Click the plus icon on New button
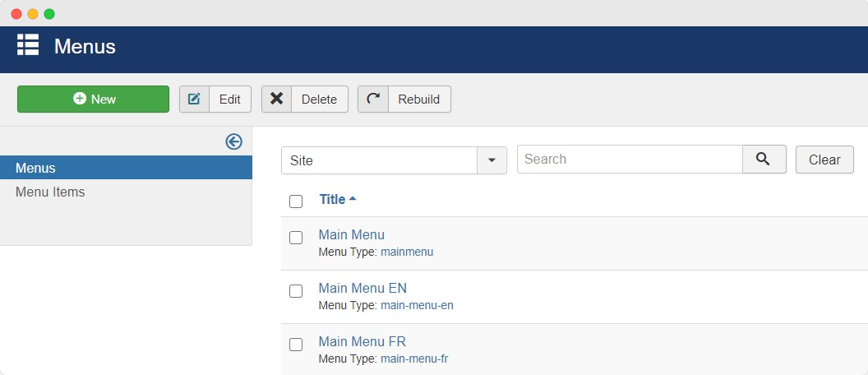The height and width of the screenshot is (375, 868). pos(80,99)
